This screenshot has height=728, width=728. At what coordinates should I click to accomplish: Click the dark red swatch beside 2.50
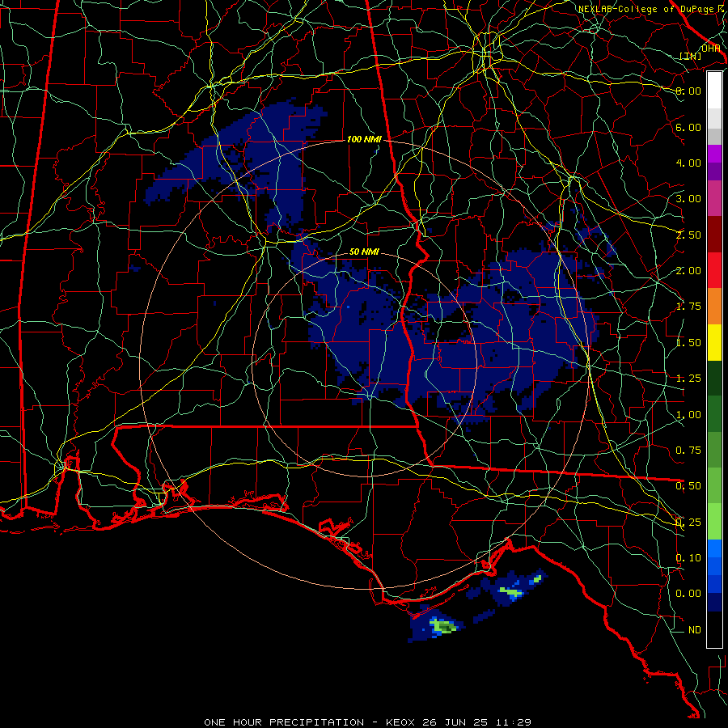714,235
